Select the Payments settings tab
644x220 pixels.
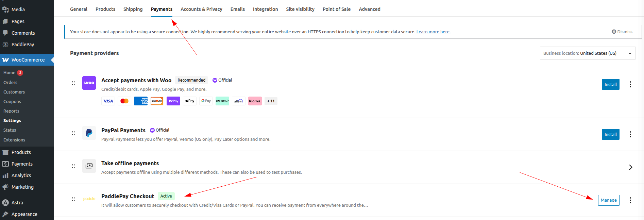point(162,9)
